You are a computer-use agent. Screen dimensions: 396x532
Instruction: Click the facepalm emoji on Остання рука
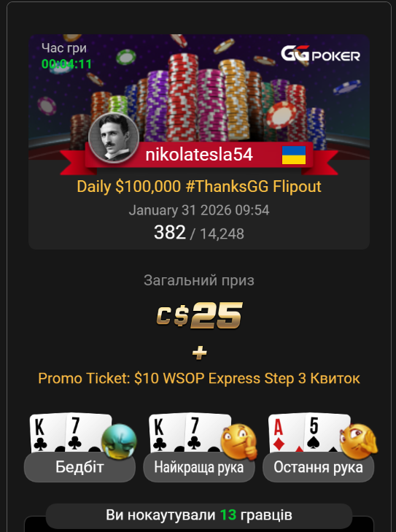(358, 442)
